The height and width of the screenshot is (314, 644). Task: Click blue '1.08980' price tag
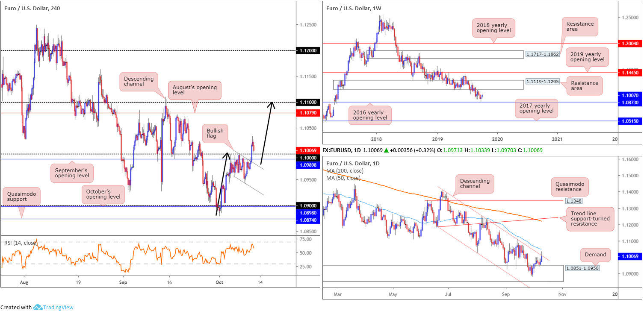click(x=308, y=212)
